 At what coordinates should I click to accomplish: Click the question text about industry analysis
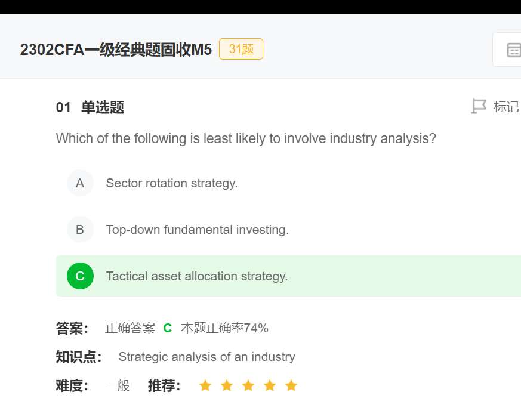[246, 139]
